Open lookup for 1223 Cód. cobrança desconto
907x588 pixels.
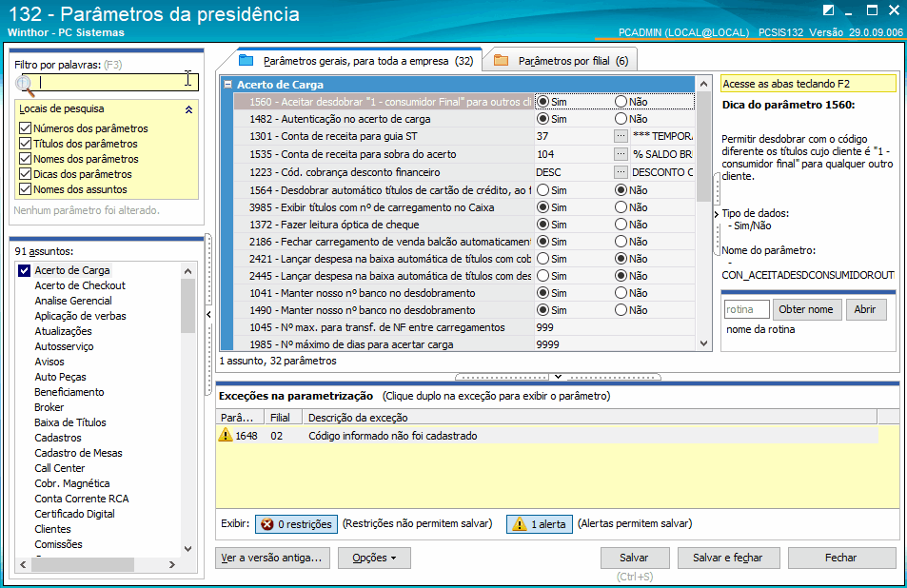click(621, 172)
